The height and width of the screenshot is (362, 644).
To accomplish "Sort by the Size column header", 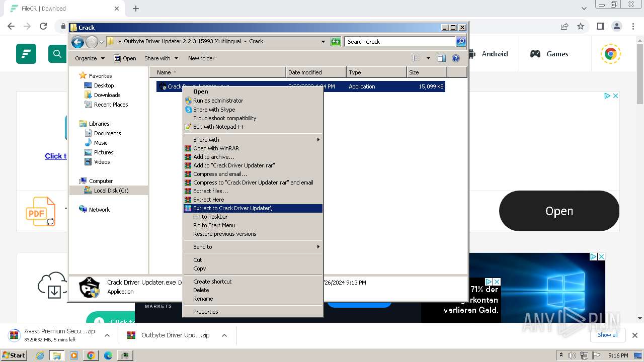I will [x=427, y=72].
